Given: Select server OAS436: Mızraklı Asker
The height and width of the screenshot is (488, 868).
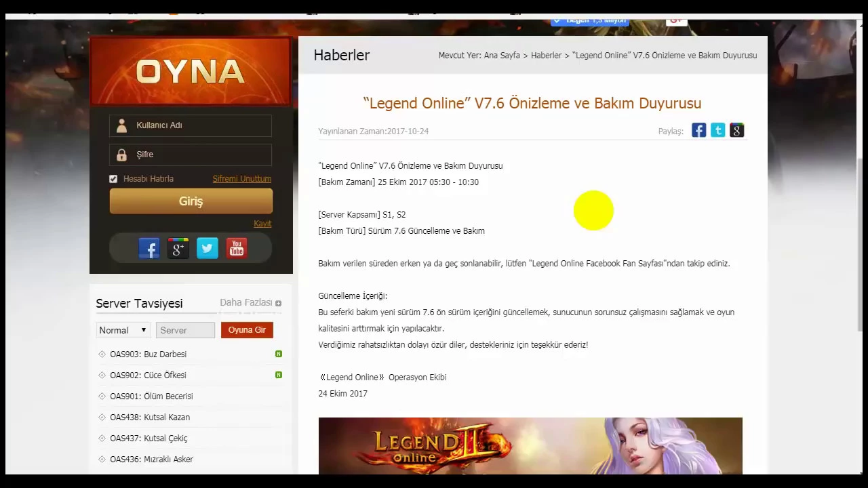Looking at the screenshot, I should click(x=151, y=460).
